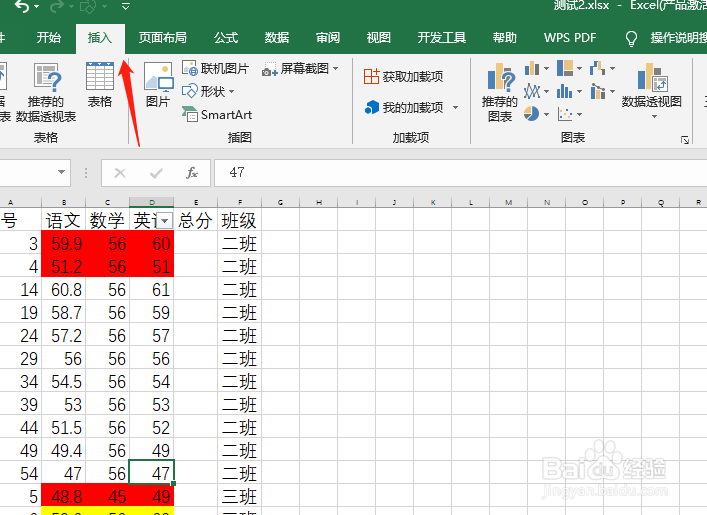Select the 三班 class cell
This screenshot has height=515, width=707.
[239, 496]
